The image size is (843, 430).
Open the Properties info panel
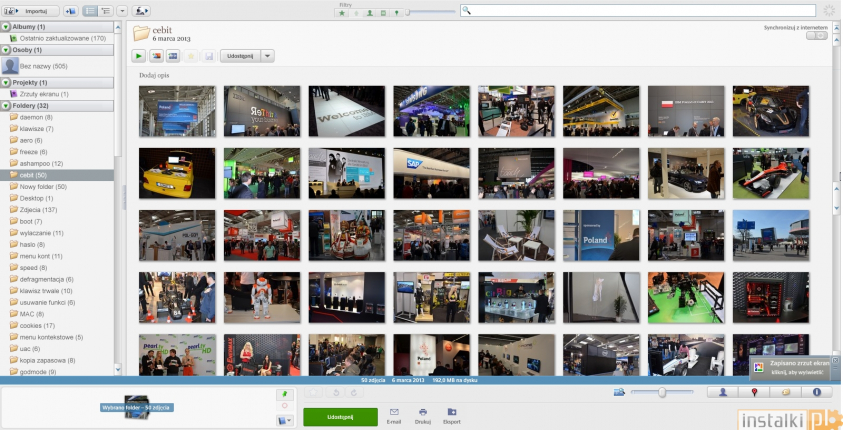pyautogui.click(x=816, y=393)
